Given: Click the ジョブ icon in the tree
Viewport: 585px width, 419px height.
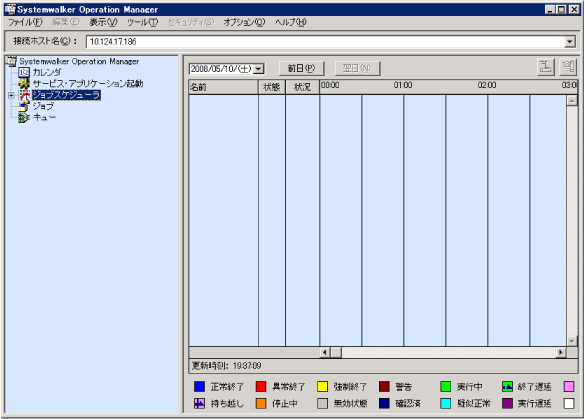Looking at the screenshot, I should (24, 106).
